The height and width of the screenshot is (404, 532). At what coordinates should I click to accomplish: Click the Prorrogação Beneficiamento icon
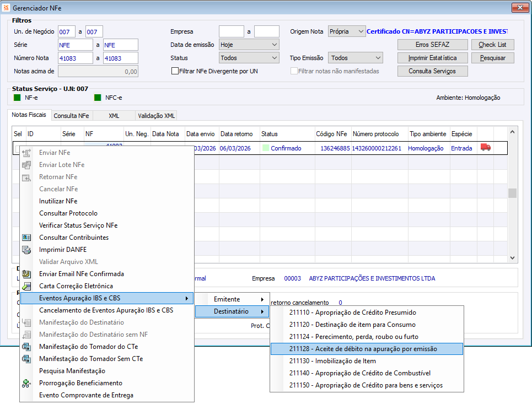click(26, 383)
